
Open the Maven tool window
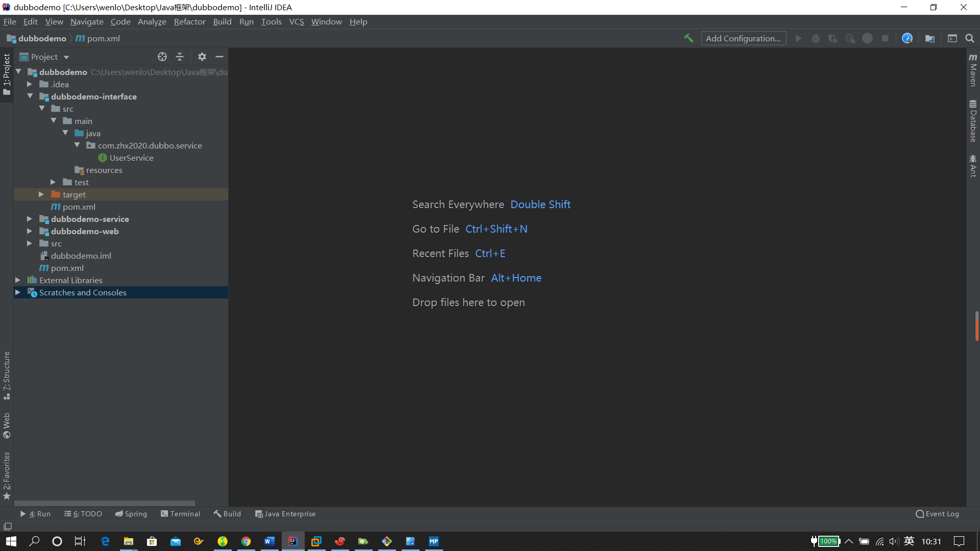tap(973, 70)
